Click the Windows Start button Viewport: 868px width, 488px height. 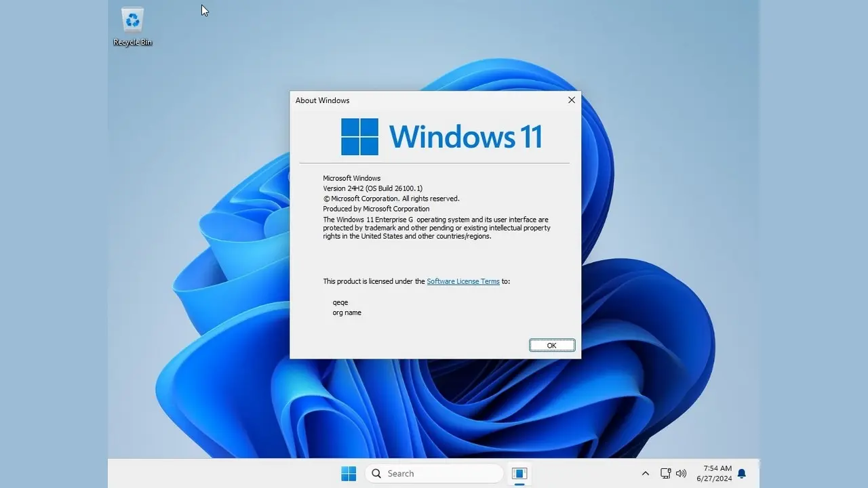click(x=349, y=473)
